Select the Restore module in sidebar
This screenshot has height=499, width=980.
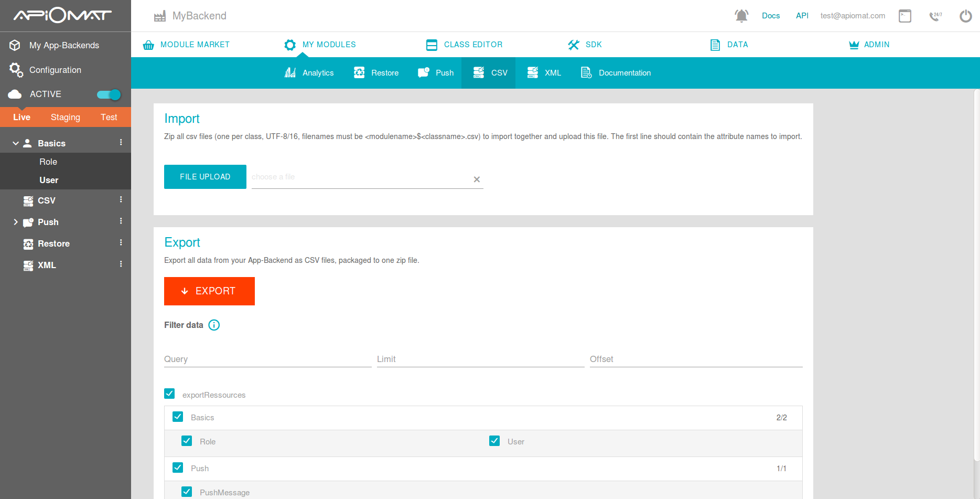pos(53,243)
